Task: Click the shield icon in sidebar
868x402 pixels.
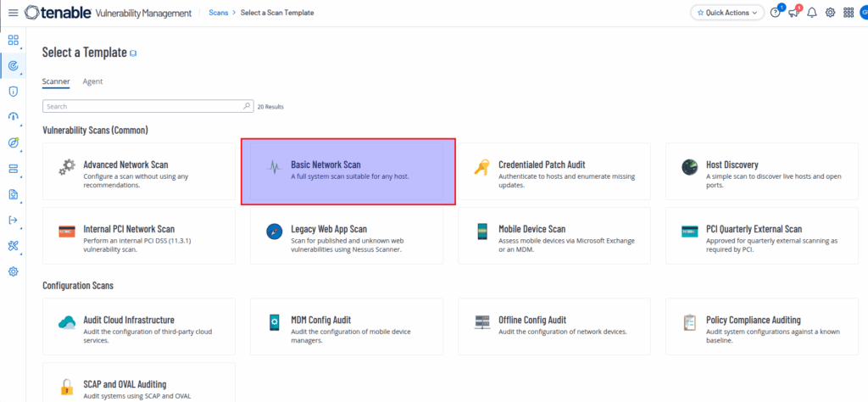Action: point(13,91)
